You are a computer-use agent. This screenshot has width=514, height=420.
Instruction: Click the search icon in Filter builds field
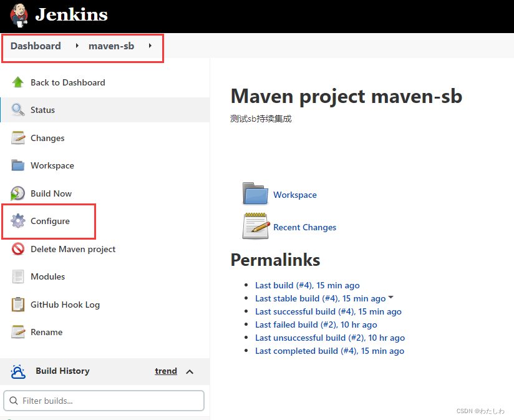(x=14, y=401)
